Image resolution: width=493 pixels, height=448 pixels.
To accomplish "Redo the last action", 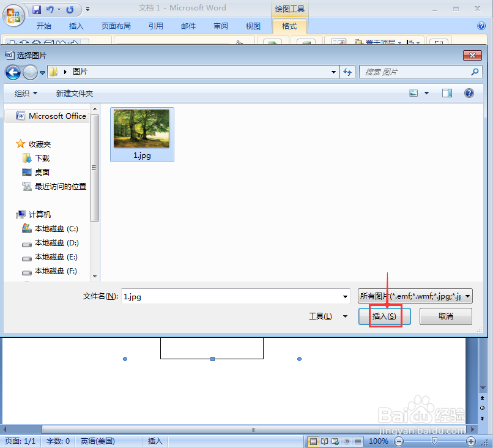I will [70, 10].
